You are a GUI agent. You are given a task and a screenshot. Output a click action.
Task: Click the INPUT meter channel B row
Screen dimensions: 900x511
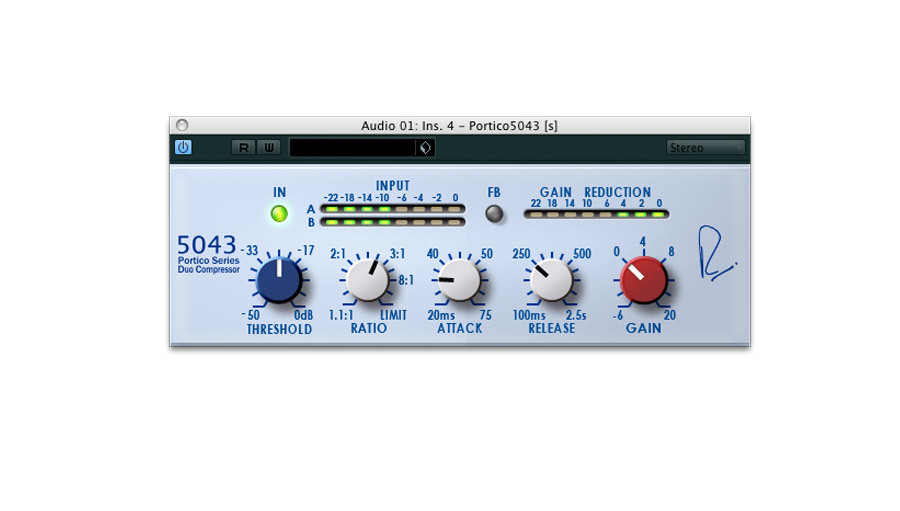point(393,222)
